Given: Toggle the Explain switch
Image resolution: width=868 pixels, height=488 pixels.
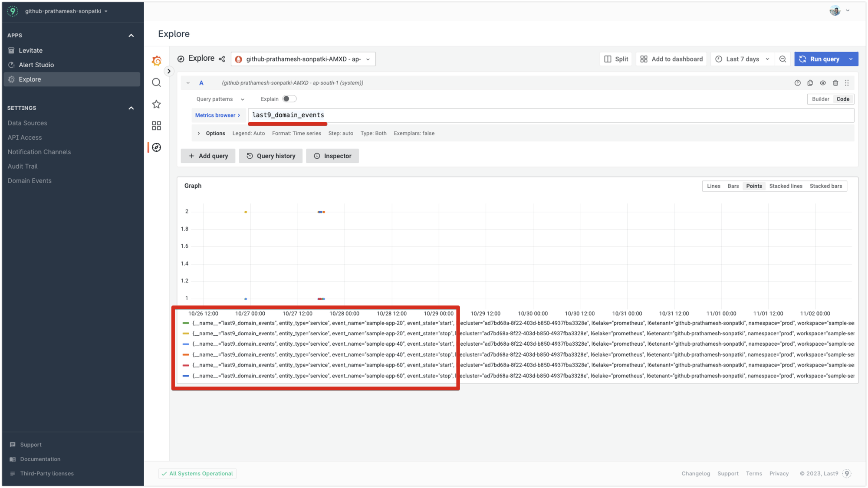Looking at the screenshot, I should click(289, 99).
